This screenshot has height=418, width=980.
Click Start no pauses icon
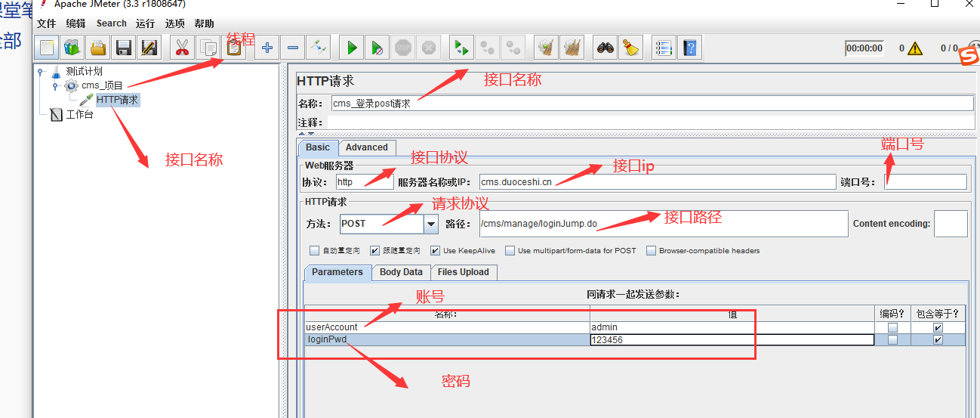tap(377, 48)
